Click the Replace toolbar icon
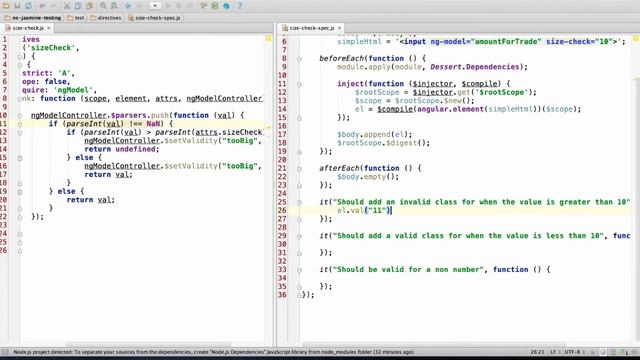 coord(114,6)
